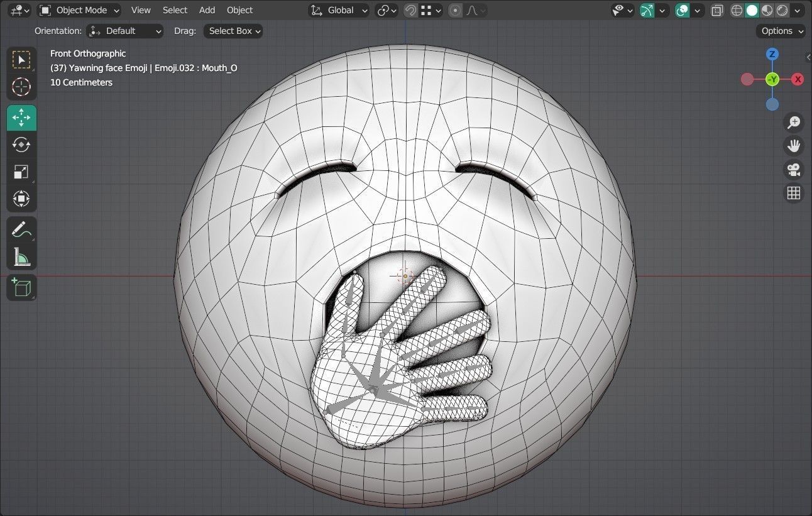The height and width of the screenshot is (516, 812).
Task: Activate the Move tool
Action: point(21,118)
